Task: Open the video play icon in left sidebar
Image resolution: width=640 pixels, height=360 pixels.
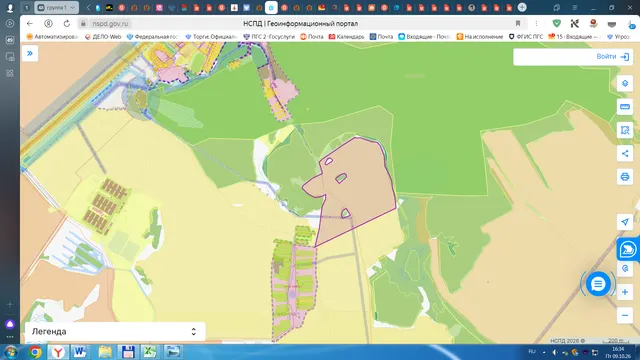Action: click(x=10, y=24)
